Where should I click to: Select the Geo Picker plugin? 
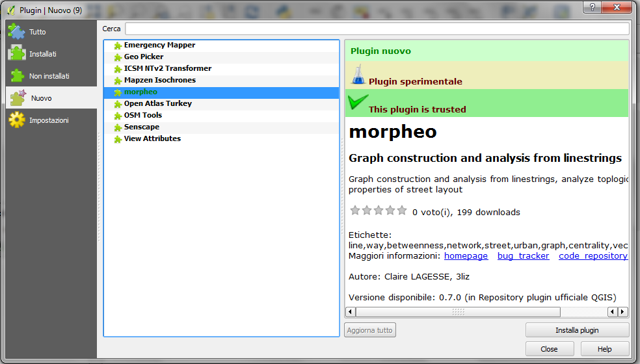click(221, 57)
